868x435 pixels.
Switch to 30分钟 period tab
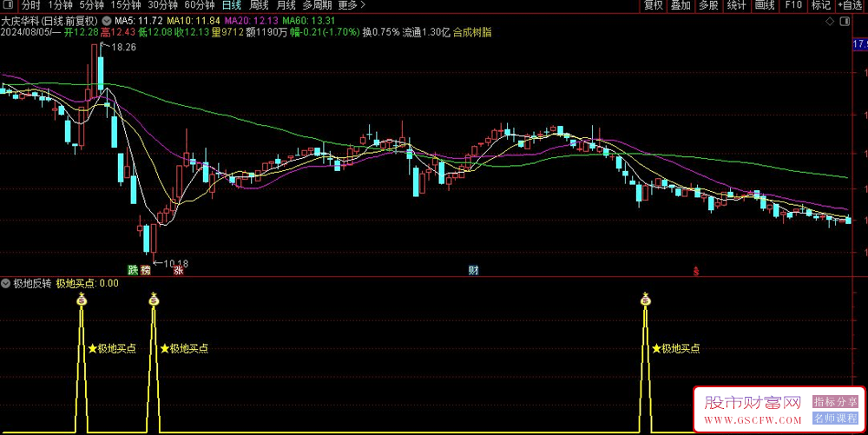tap(163, 5)
